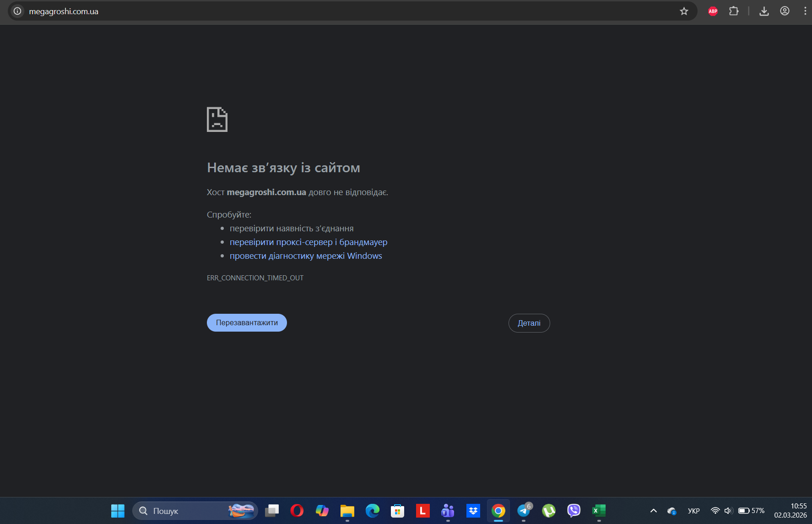Click the taskbar Пошук search box
The height and width of the screenshot is (524, 812).
pos(195,511)
